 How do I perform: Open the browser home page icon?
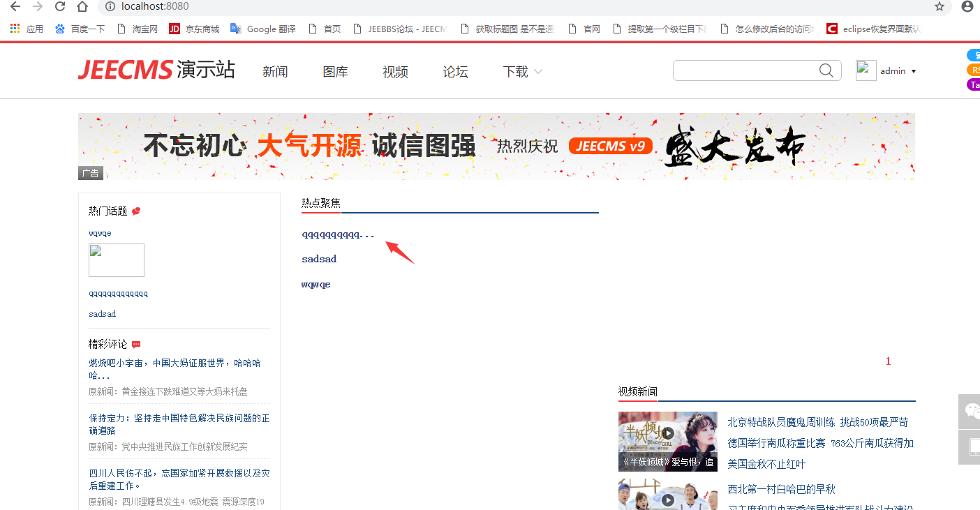tap(82, 7)
